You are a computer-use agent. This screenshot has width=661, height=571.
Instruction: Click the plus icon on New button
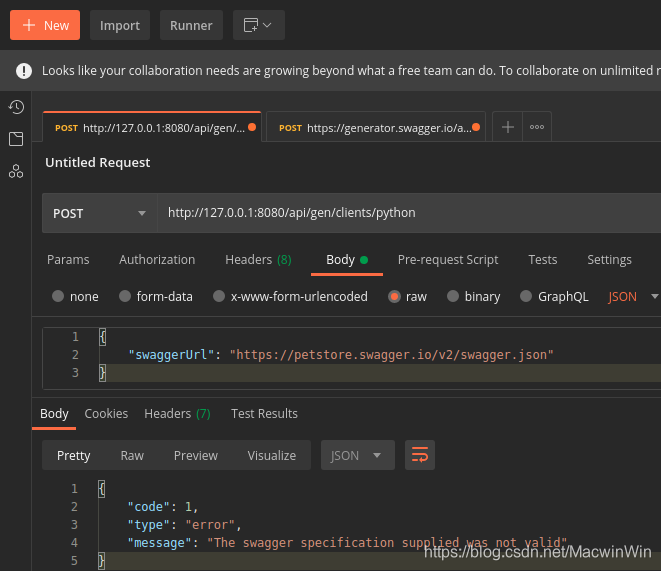click(29, 25)
